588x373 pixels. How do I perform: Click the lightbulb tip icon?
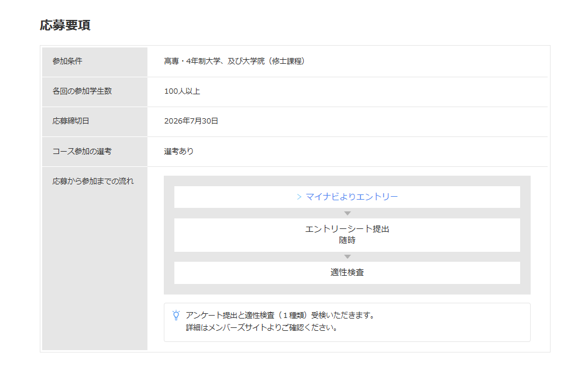coord(176,315)
